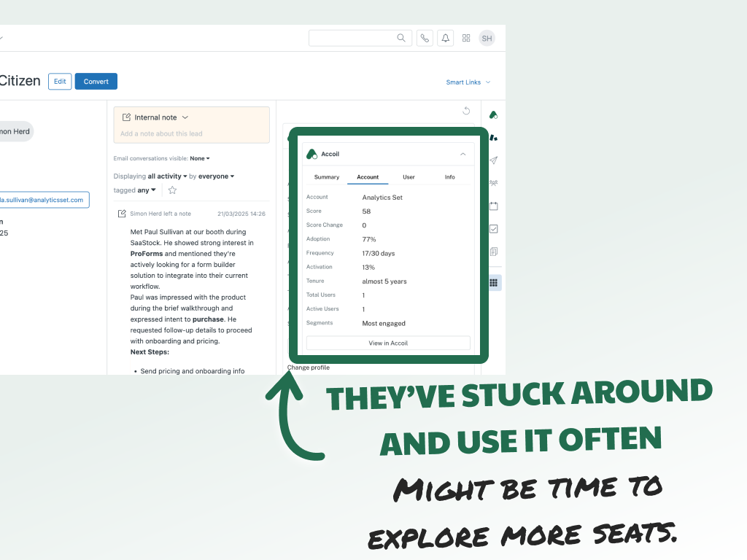
Task: Open the 'everyone' filter dropdown
Action: coord(217,176)
